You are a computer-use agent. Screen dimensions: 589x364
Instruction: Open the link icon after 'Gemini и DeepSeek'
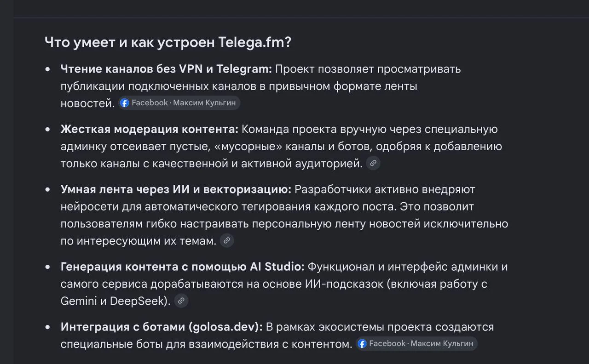coord(181,301)
